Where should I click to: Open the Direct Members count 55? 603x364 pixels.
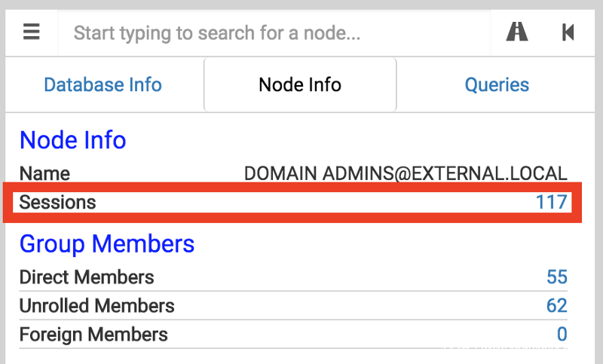pos(556,277)
